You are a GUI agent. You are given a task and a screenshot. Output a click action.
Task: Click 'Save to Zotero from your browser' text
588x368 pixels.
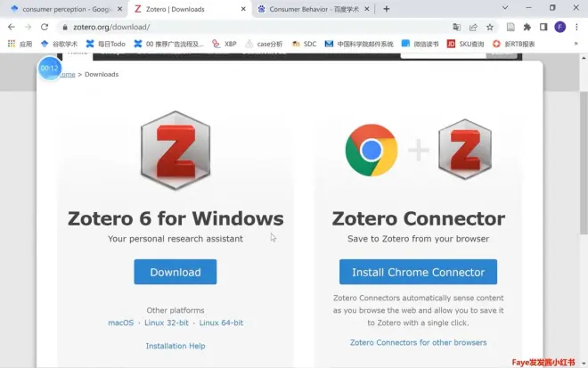pyautogui.click(x=418, y=239)
